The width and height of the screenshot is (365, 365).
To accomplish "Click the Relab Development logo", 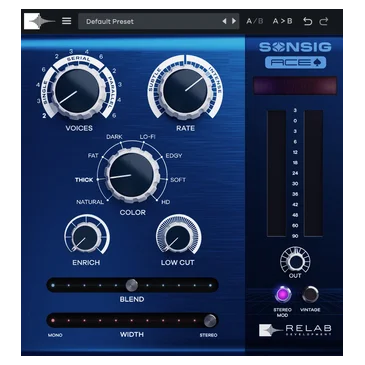I will pos(295,330).
